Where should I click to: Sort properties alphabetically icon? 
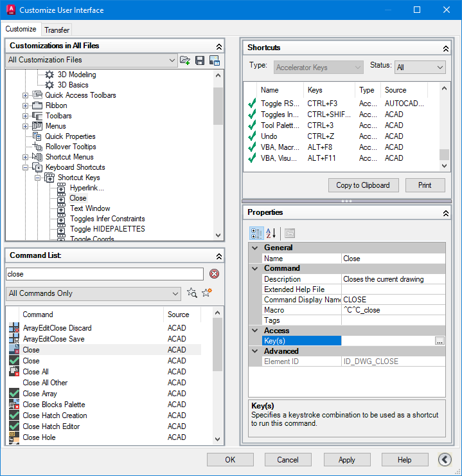point(271,233)
